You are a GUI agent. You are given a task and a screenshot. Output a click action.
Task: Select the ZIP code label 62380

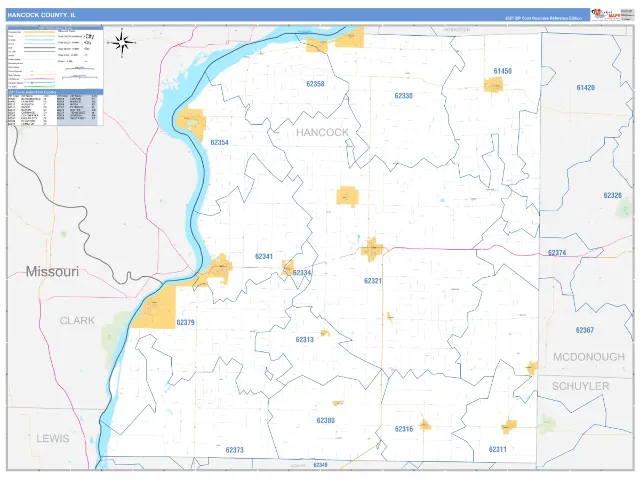(326, 420)
